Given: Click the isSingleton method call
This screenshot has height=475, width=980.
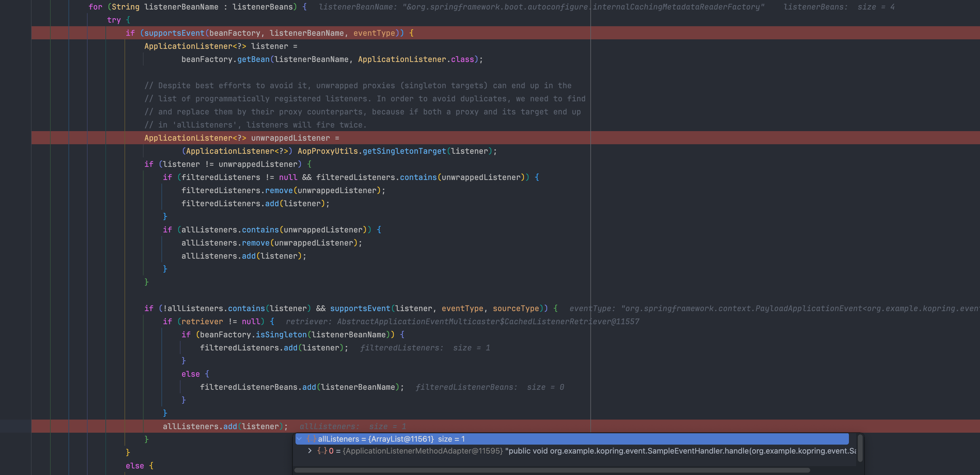Looking at the screenshot, I should [281, 335].
